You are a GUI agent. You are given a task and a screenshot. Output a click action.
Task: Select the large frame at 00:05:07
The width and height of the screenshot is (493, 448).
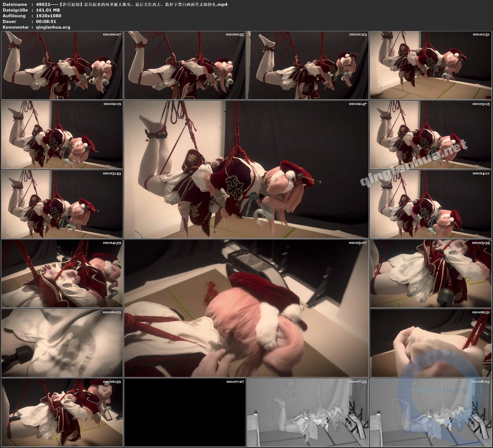(246, 308)
